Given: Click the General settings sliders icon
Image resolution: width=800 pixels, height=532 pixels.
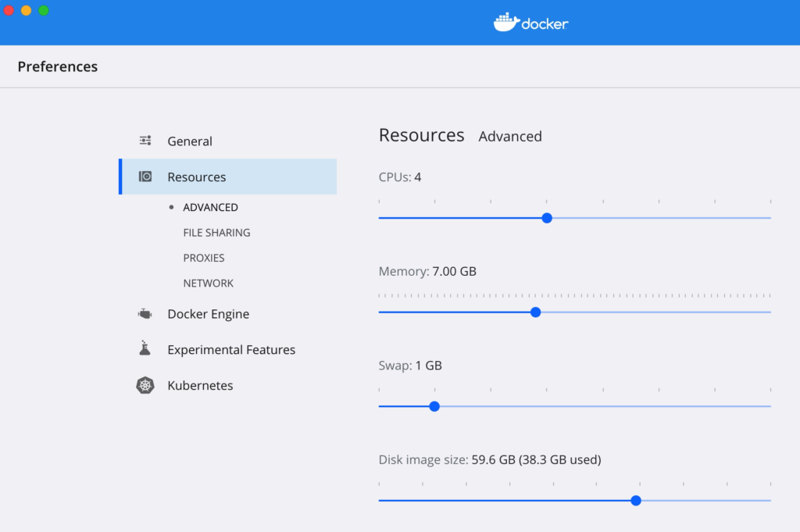Looking at the screenshot, I should tap(145, 141).
